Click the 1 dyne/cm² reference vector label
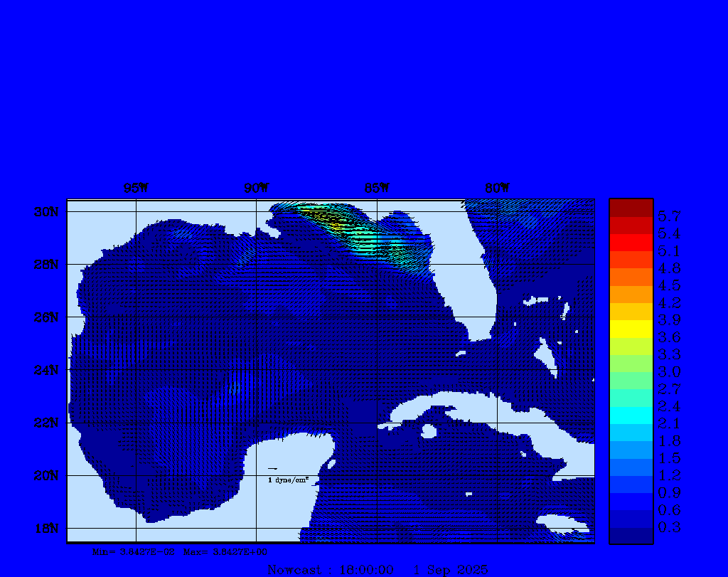This screenshot has width=728, height=577. tap(288, 480)
